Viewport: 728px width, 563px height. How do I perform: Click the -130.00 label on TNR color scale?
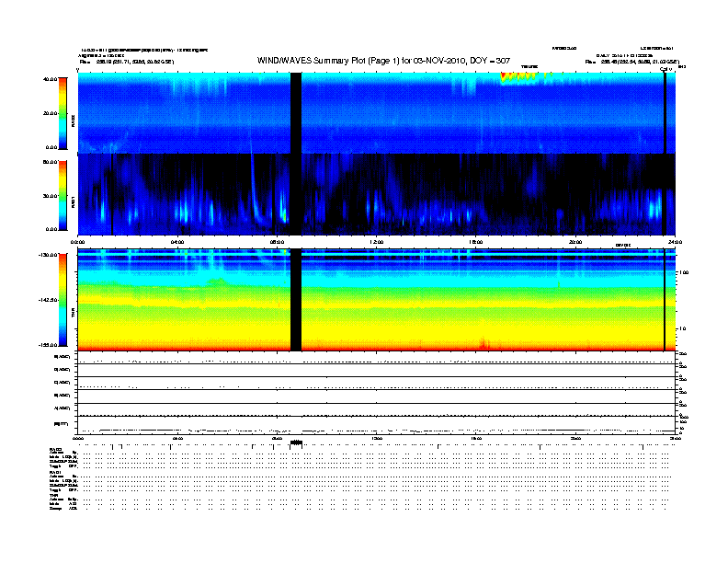coord(48,255)
